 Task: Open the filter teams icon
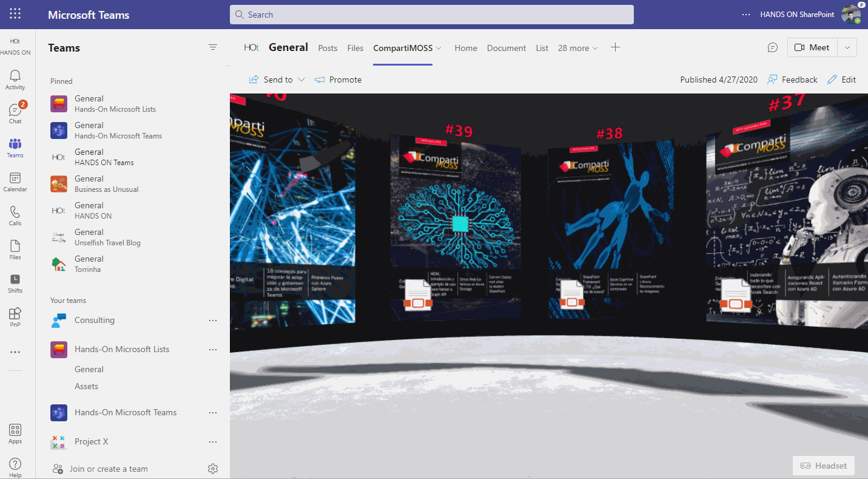[213, 47]
